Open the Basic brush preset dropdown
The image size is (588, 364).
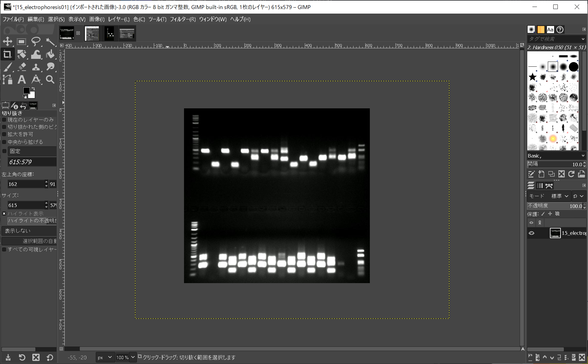pyautogui.click(x=556, y=156)
